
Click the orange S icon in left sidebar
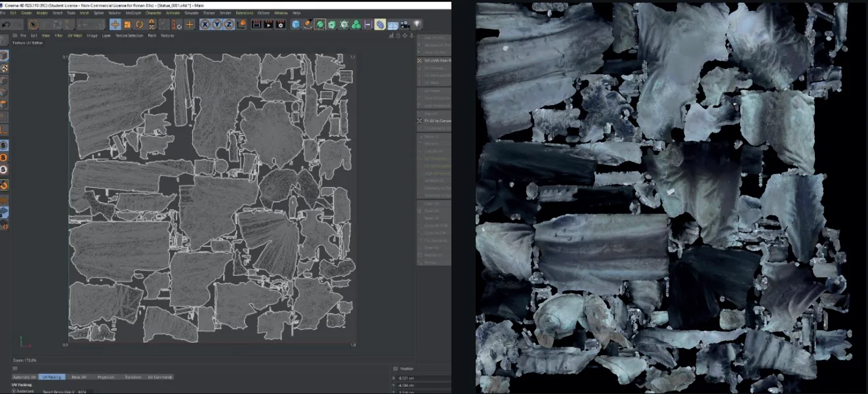tap(4, 157)
